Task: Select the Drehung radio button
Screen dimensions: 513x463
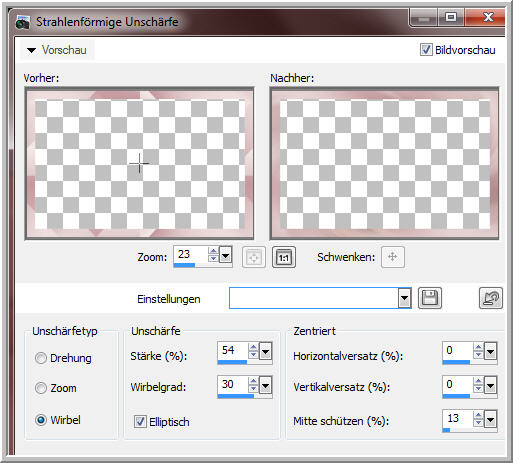Action: click(41, 358)
